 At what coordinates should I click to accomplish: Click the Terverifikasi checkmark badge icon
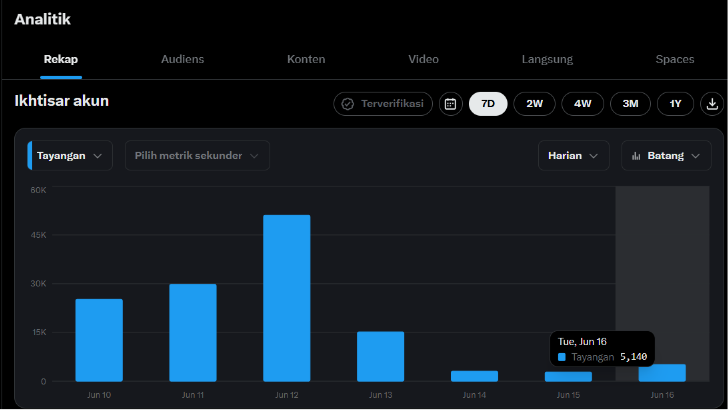coord(348,104)
